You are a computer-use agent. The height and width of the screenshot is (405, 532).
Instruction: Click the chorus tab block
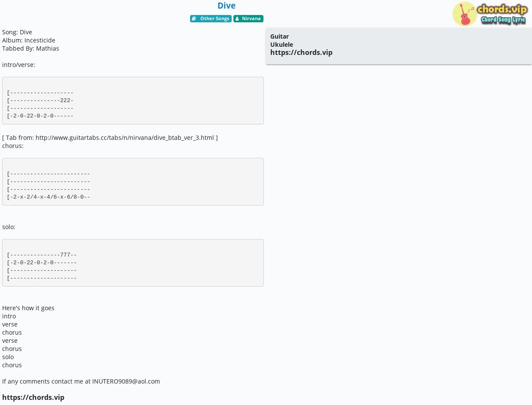tap(133, 181)
